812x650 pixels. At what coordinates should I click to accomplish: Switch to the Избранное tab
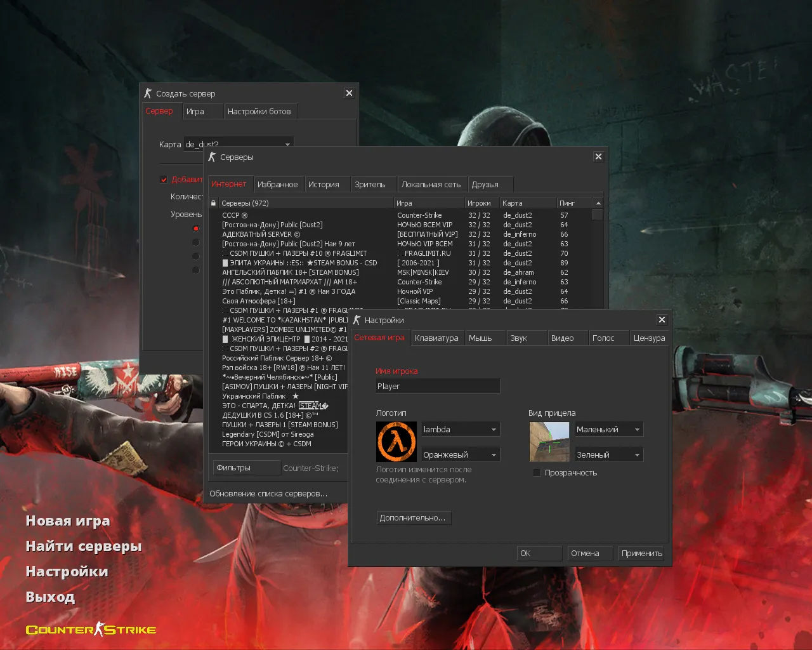click(278, 183)
